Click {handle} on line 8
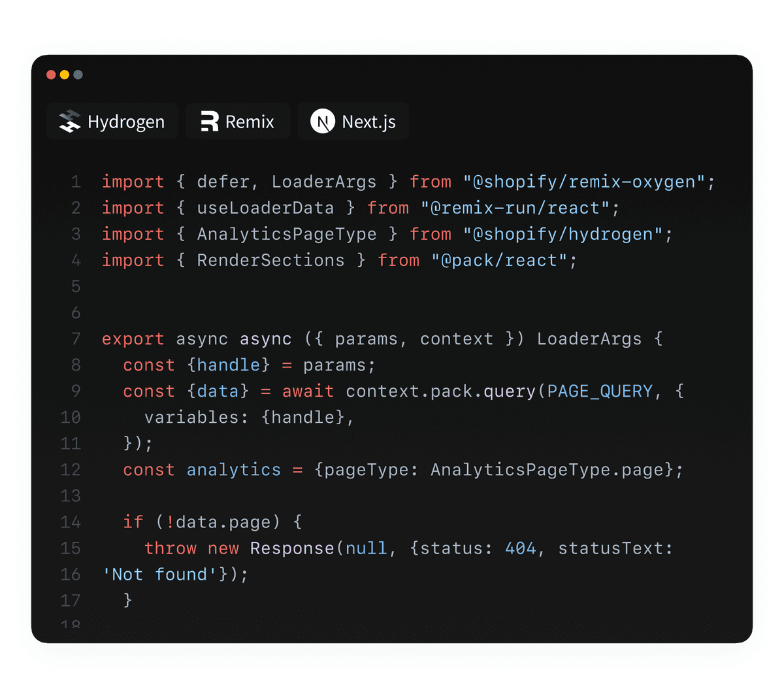This screenshot has width=784, height=698. pos(229,365)
